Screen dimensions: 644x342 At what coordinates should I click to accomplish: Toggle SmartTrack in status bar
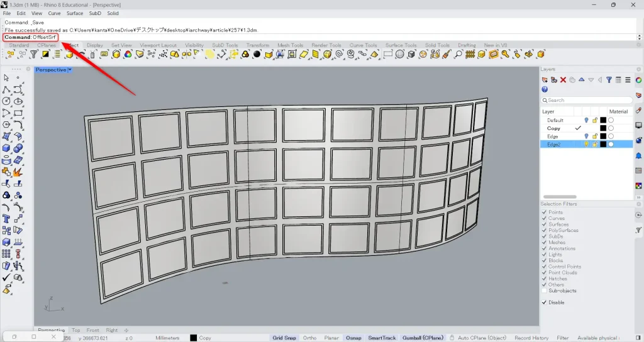382,338
